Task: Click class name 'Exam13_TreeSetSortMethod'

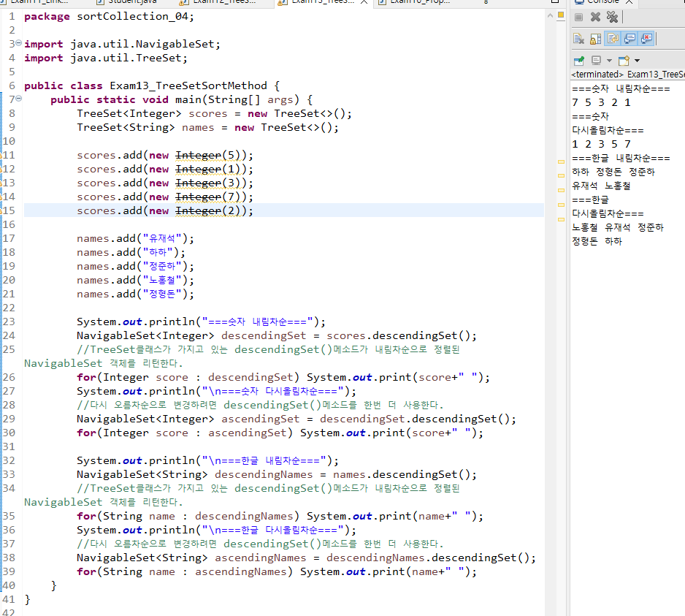Action: click(188, 85)
